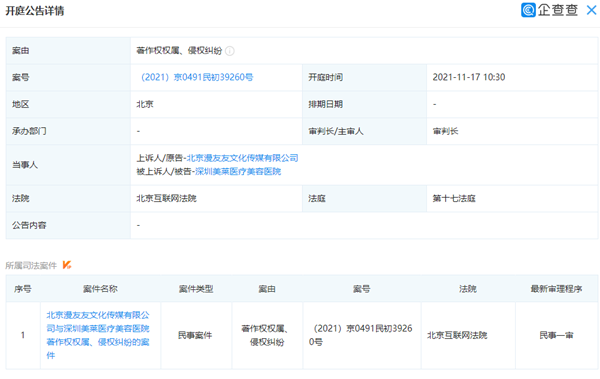Click the 民事一审 cell
This screenshot has width=600, height=379.
coord(556,335)
